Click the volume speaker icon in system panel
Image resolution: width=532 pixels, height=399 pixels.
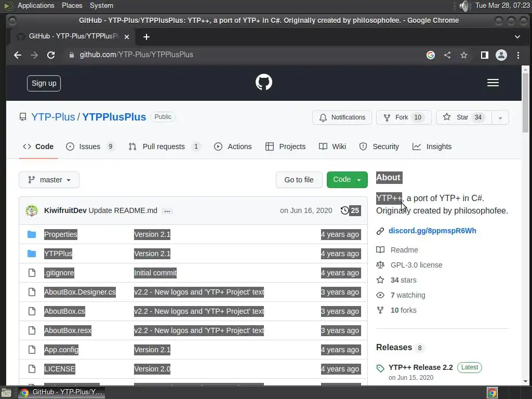click(x=464, y=6)
